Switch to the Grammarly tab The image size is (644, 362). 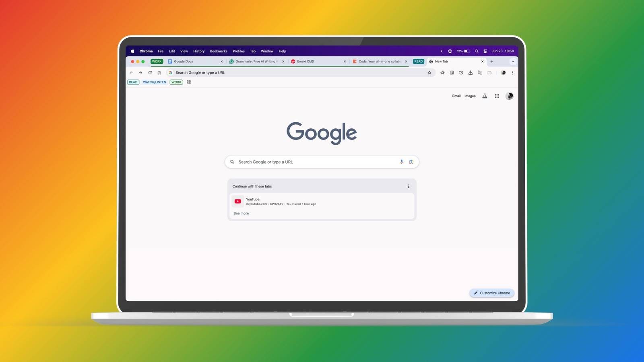click(256, 62)
